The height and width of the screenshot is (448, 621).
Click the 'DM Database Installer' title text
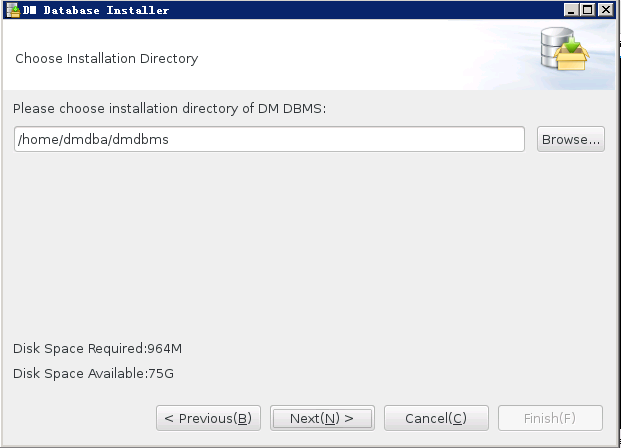click(x=96, y=10)
